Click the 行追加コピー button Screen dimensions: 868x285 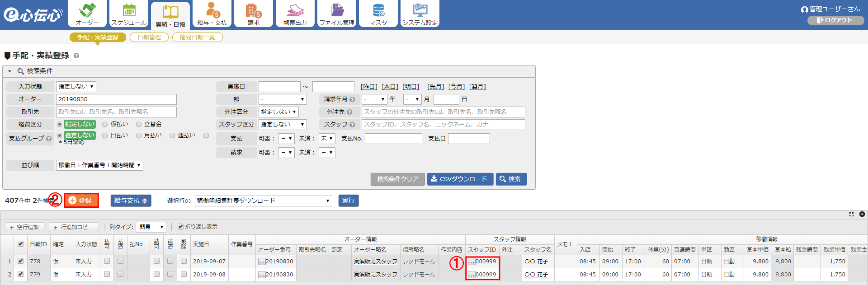(73, 227)
